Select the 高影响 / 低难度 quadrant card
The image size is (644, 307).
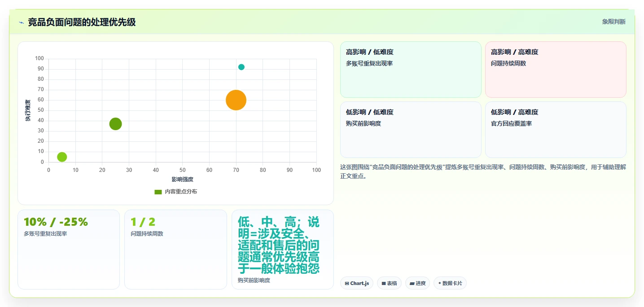pos(411,70)
